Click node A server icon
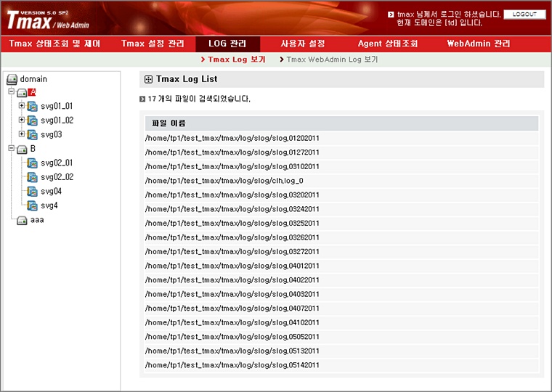This screenshot has width=552, height=392. (x=22, y=93)
